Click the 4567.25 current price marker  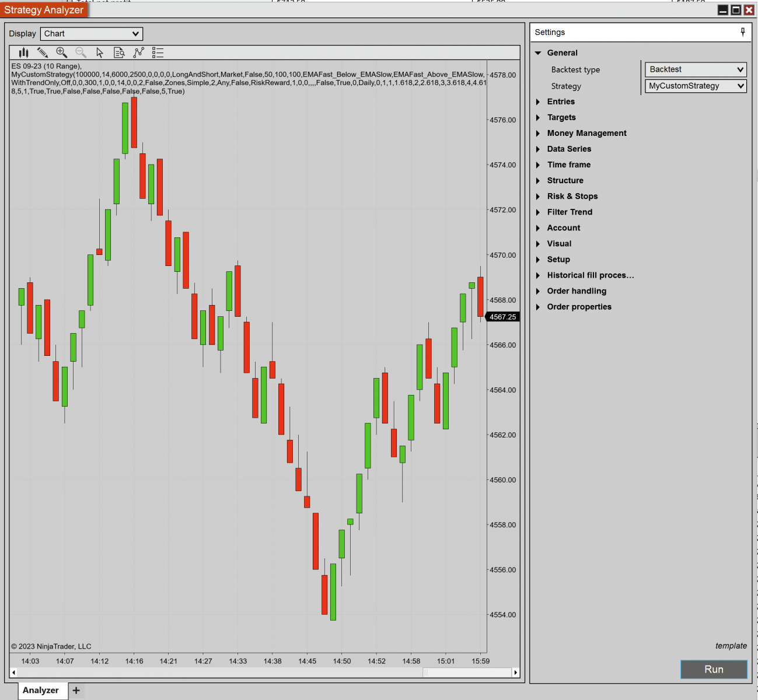pyautogui.click(x=502, y=317)
